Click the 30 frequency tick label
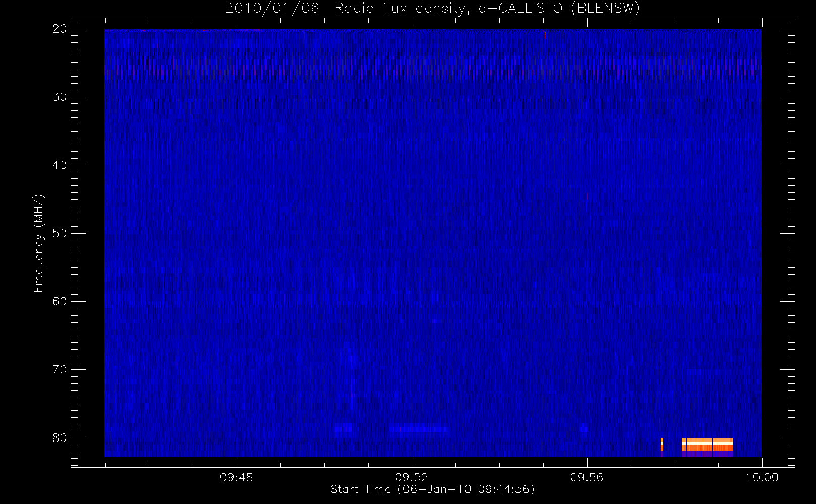Screen dimensions: 816x504 pos(60,97)
